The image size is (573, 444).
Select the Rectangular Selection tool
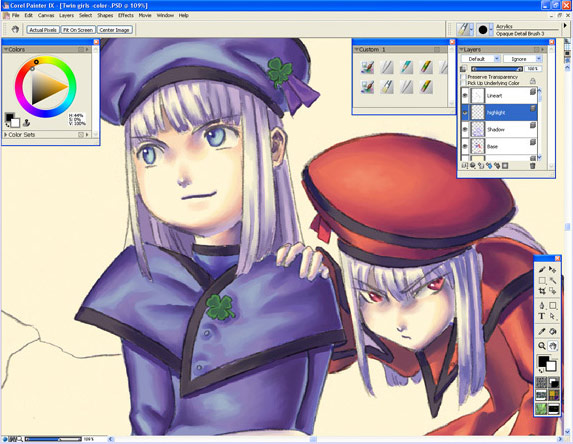[542, 281]
